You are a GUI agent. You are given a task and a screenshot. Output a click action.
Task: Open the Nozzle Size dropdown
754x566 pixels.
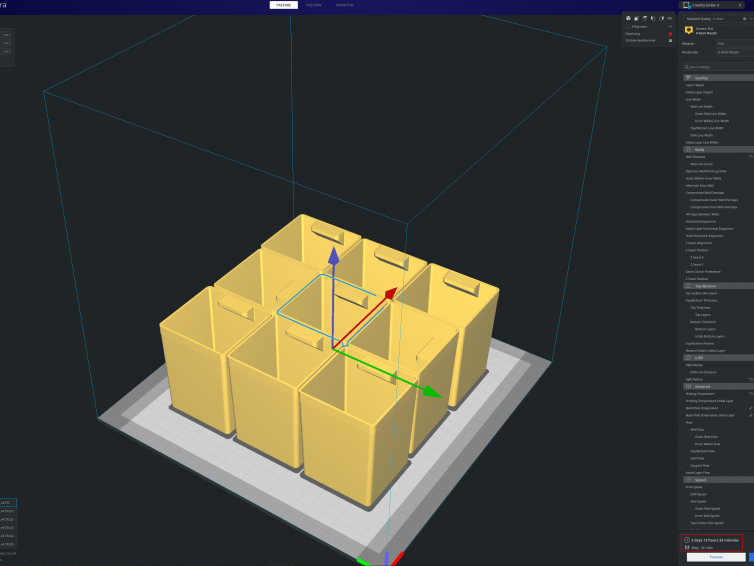[735, 52]
